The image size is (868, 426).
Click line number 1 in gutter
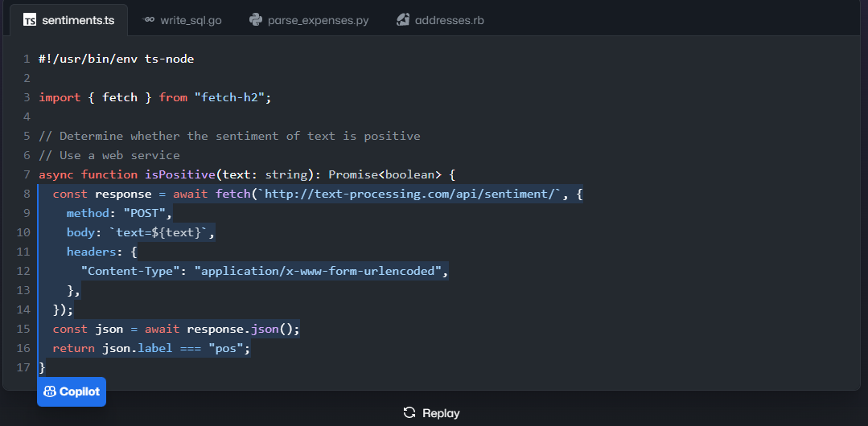(x=27, y=59)
